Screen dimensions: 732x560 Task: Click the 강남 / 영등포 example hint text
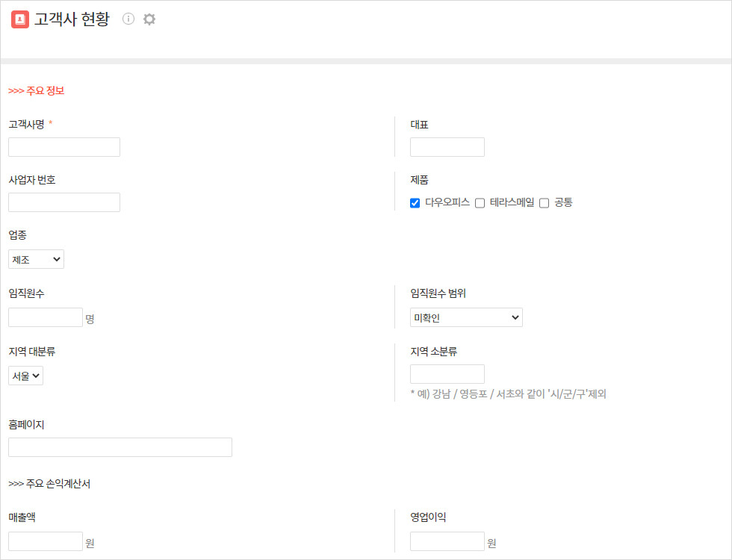(508, 394)
